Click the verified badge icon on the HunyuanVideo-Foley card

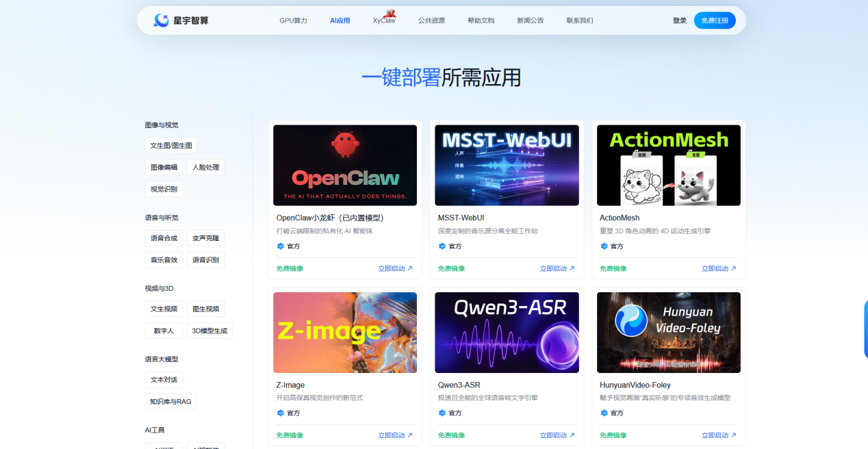604,413
